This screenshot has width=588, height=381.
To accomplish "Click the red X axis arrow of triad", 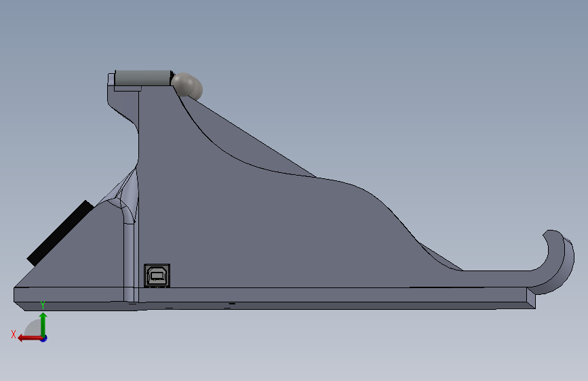I will (29, 338).
